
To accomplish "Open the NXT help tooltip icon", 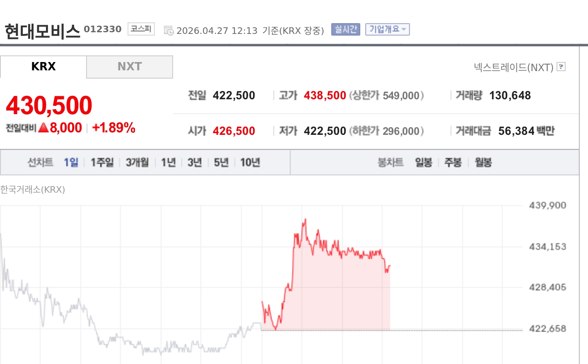I will pyautogui.click(x=561, y=67).
